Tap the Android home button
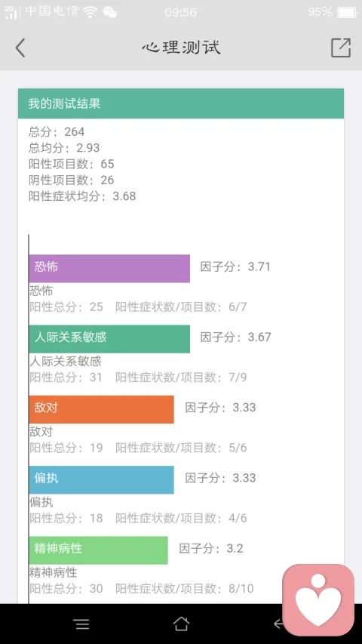The height and width of the screenshot is (644, 362). point(181,624)
